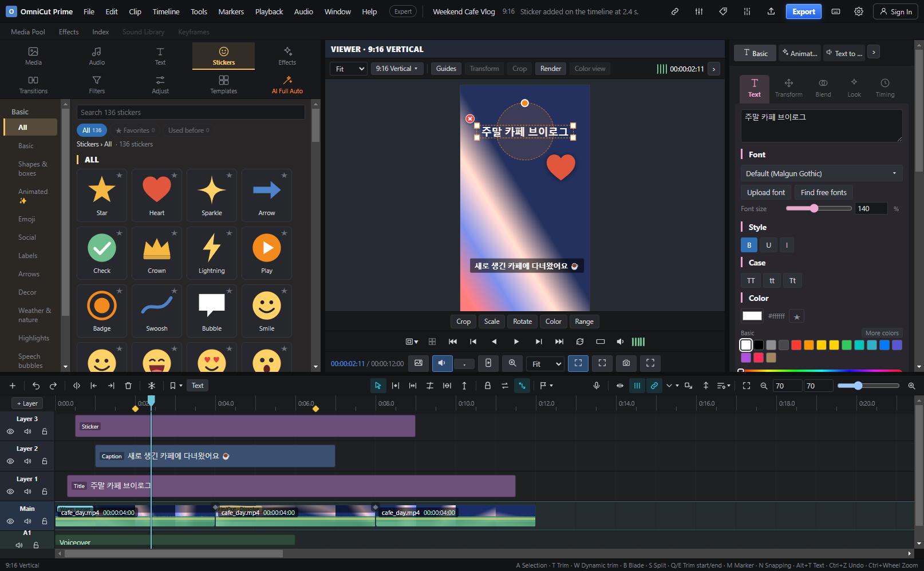
Task: Adjust the Font size slider
Action: coord(819,208)
